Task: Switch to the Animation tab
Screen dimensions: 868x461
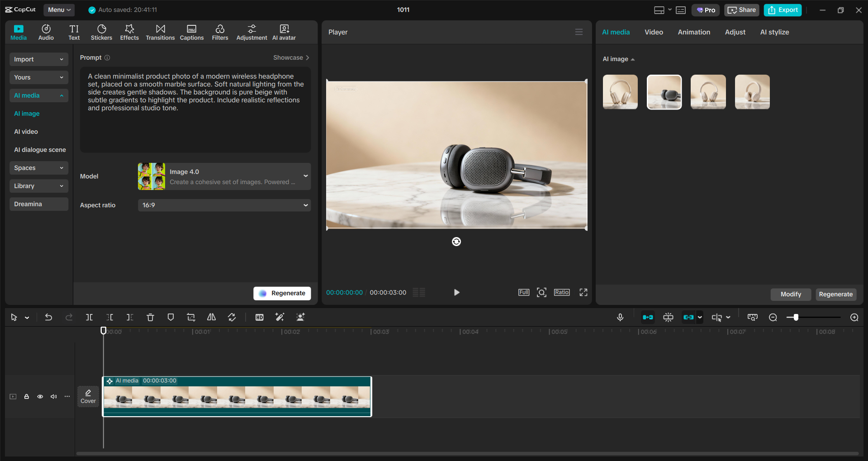Action: coord(694,32)
